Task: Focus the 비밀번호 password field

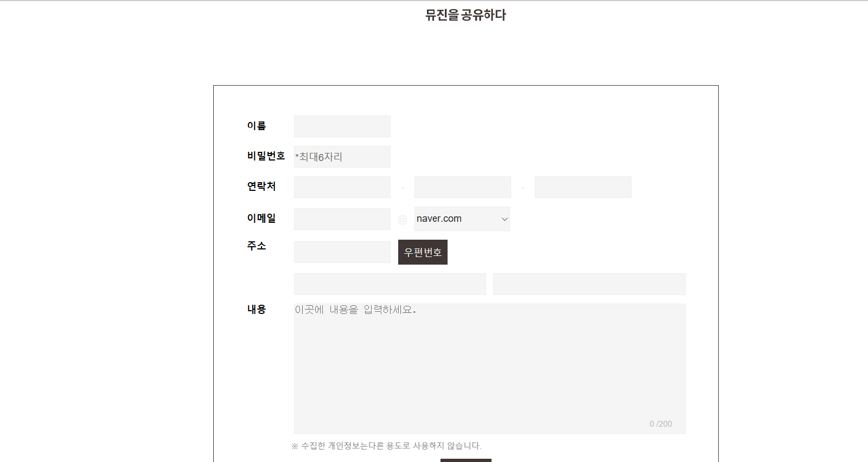Action: (342, 157)
